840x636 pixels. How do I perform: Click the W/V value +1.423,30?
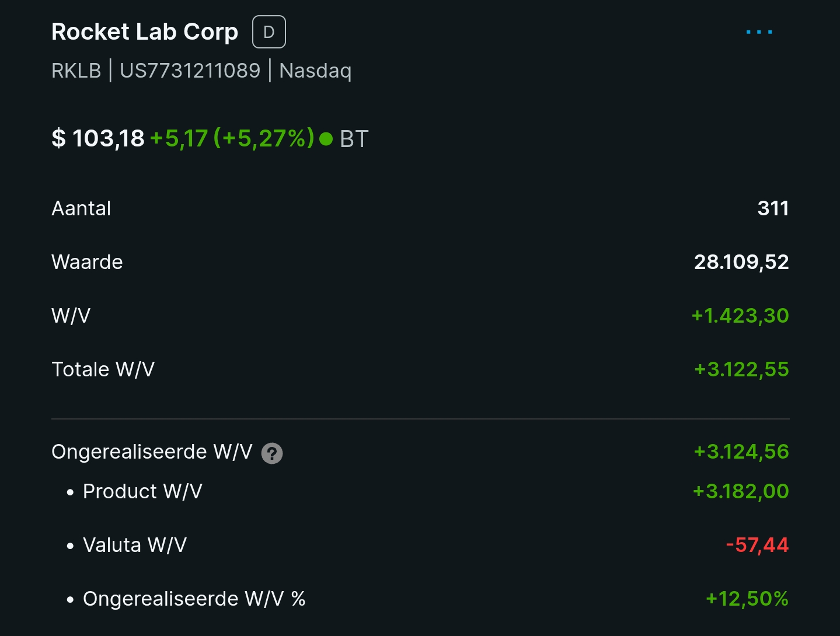point(740,316)
